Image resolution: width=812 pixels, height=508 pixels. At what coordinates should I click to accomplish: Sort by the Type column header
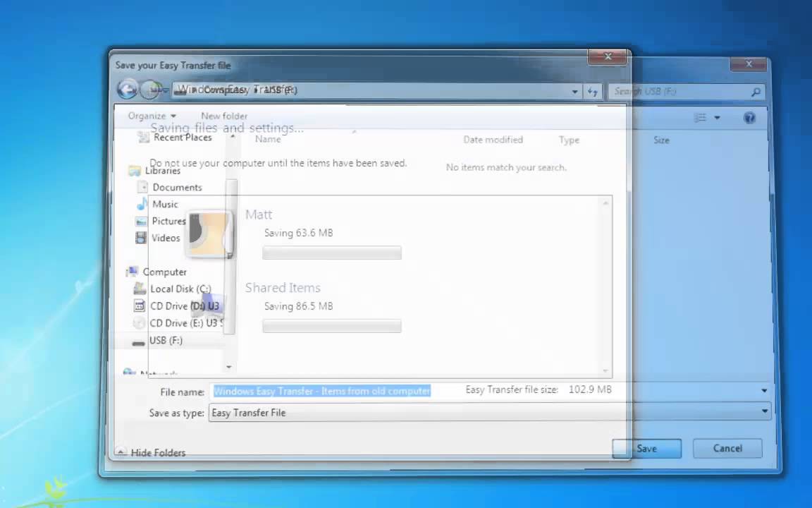click(x=569, y=140)
